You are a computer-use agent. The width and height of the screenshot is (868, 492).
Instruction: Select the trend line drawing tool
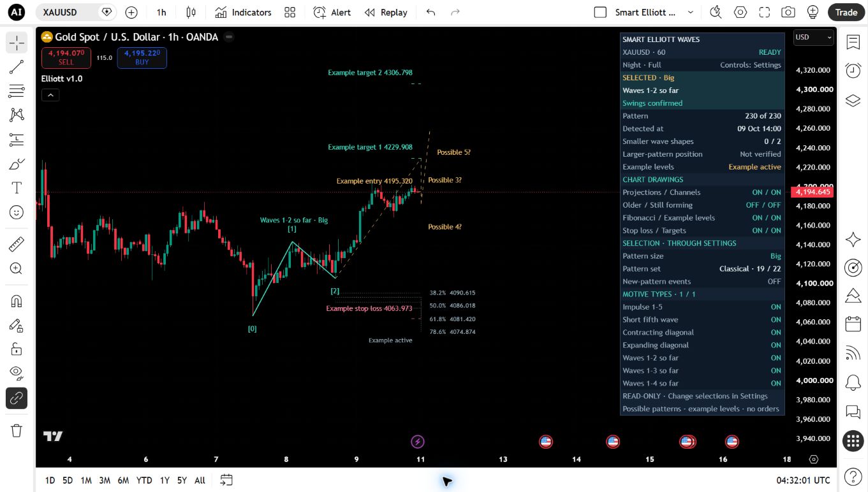[x=17, y=67]
